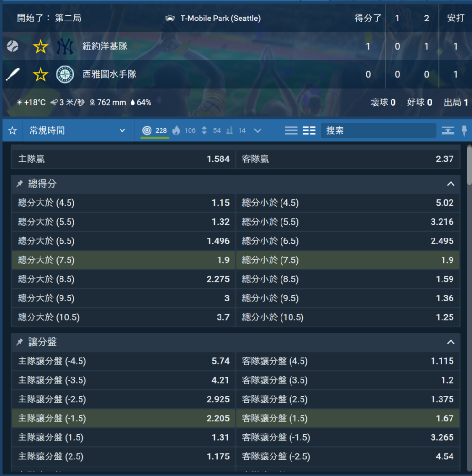
Task: Select the flame icon filter showing 106
Action: (x=184, y=130)
